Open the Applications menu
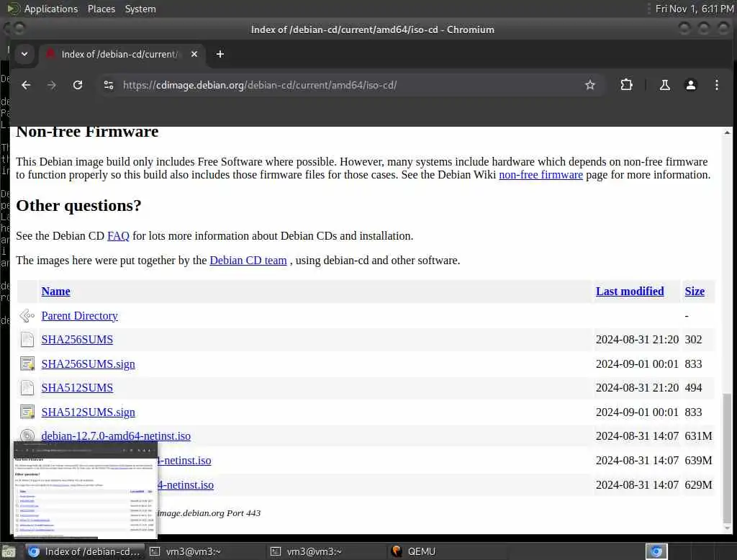This screenshot has height=560, width=737. coord(51,9)
